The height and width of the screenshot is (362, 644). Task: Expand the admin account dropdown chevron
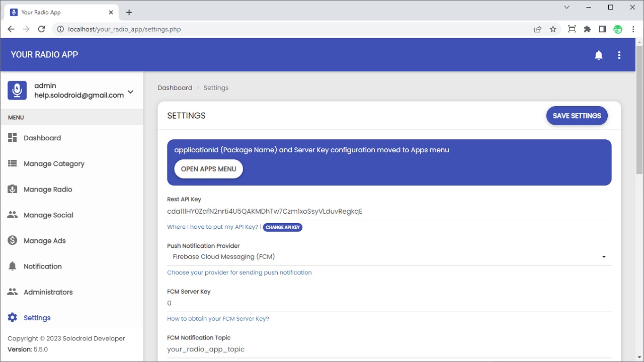131,92
